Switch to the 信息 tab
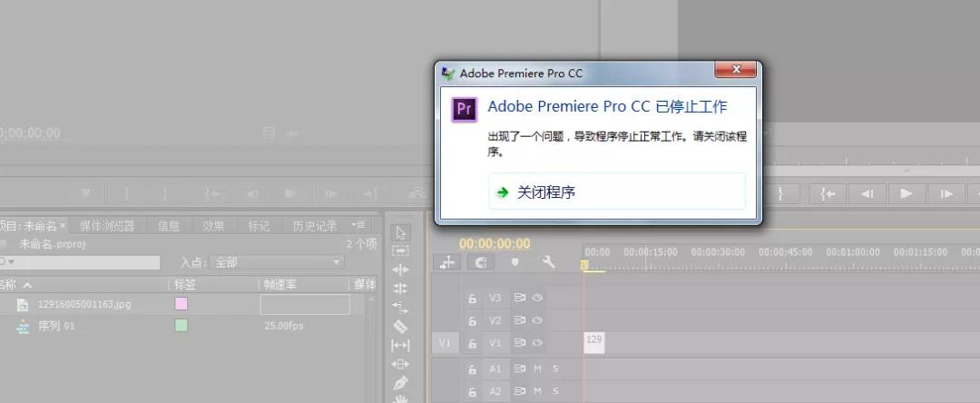This screenshot has height=403, width=980. pyautogui.click(x=169, y=226)
